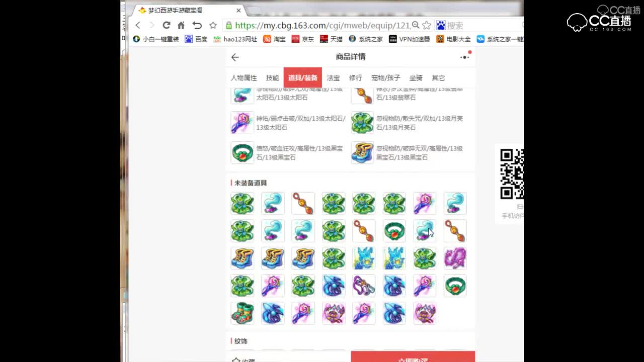Click the undo-close arrow beside the home icon
Screen dimensions: 644x362
point(197,25)
